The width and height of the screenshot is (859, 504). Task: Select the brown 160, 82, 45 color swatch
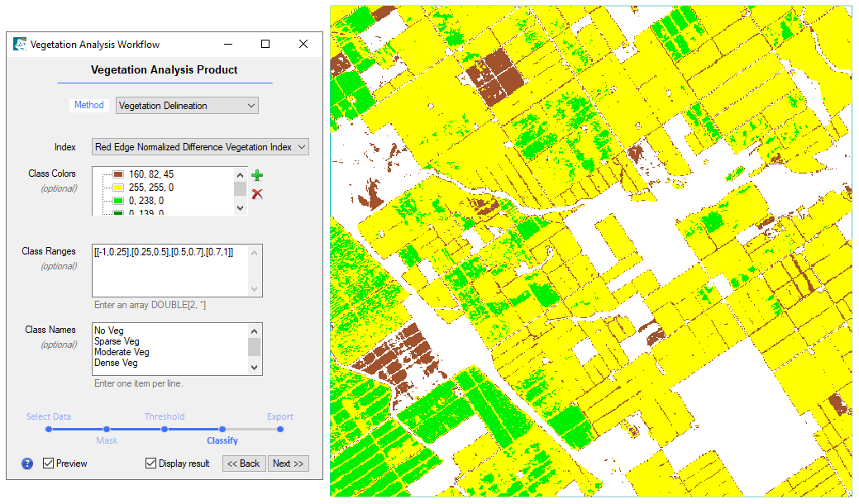click(x=118, y=174)
